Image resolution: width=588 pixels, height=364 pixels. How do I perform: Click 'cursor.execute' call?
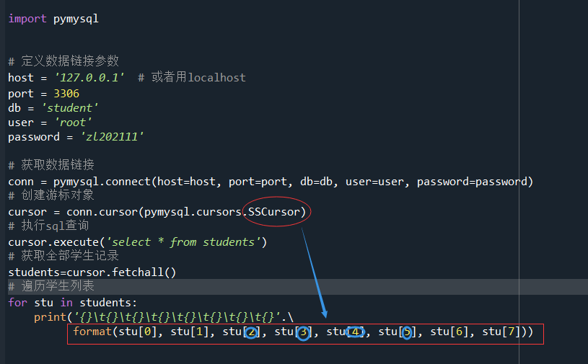pyautogui.click(x=53, y=242)
